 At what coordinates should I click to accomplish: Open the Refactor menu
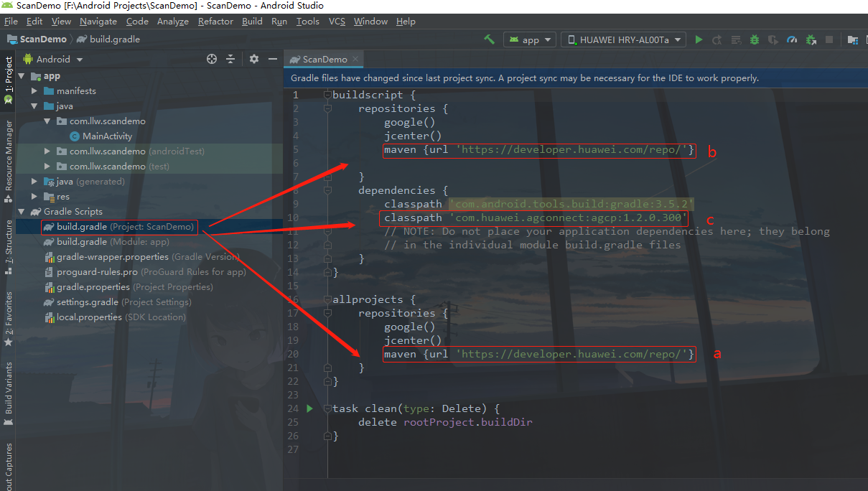point(215,21)
